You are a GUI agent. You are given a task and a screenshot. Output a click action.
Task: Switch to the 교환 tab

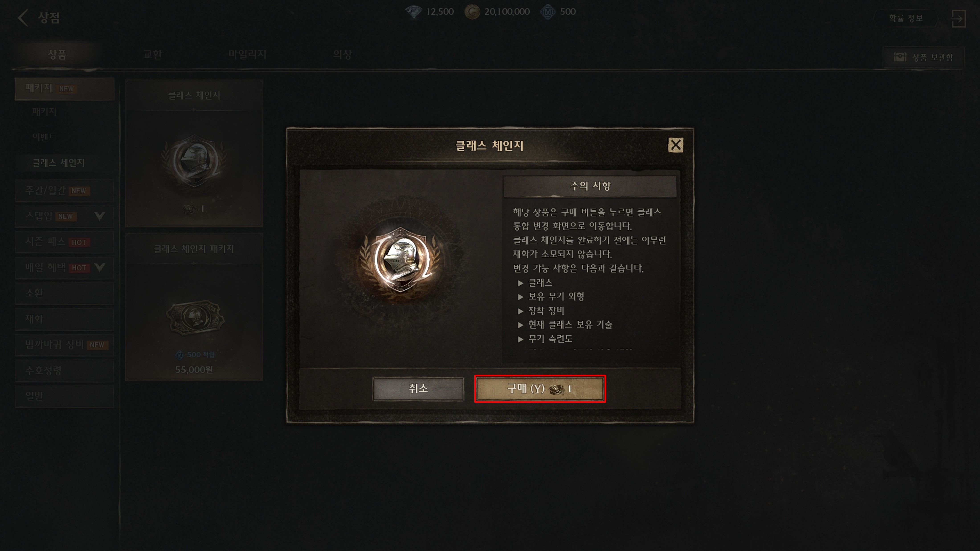click(x=153, y=55)
